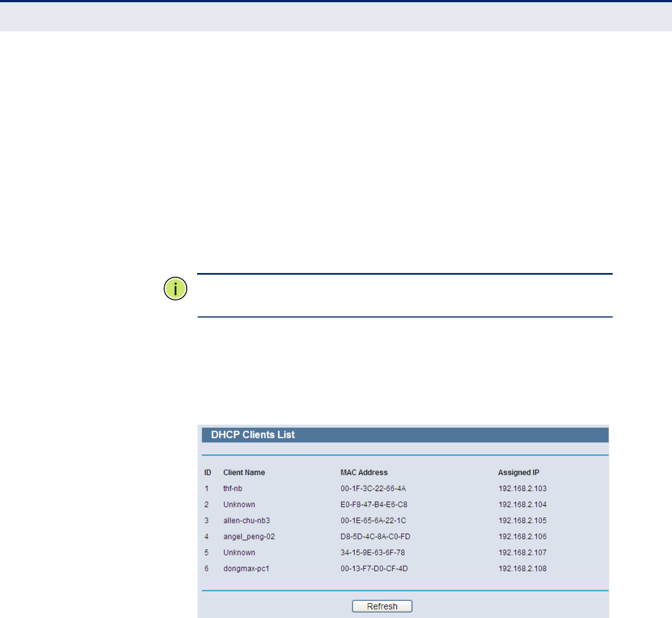Screen dimensions: 672x618
Task: Select assigned IP 192.168.2.108
Action: [523, 569]
